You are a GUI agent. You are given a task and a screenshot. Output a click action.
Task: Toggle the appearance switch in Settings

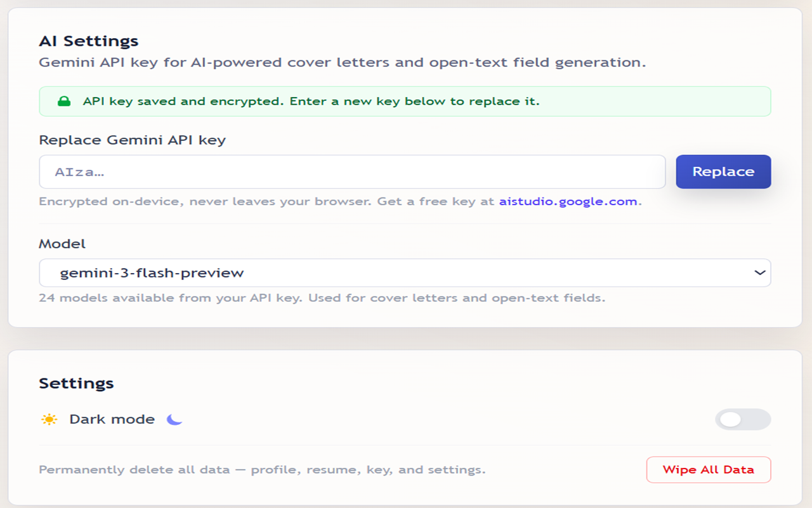(x=742, y=420)
